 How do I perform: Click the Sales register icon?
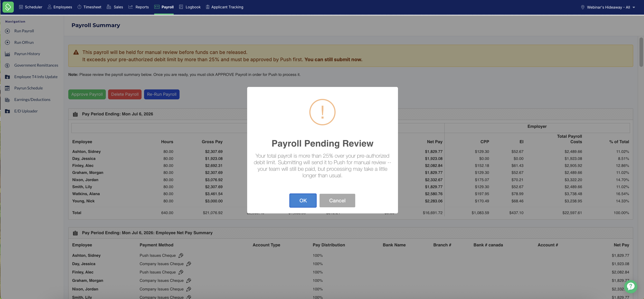point(109,7)
